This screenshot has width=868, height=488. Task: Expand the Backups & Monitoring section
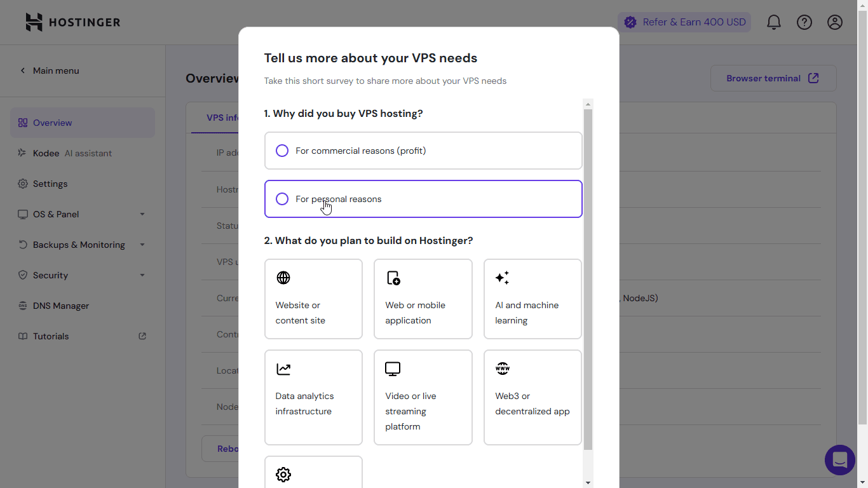pos(83,245)
